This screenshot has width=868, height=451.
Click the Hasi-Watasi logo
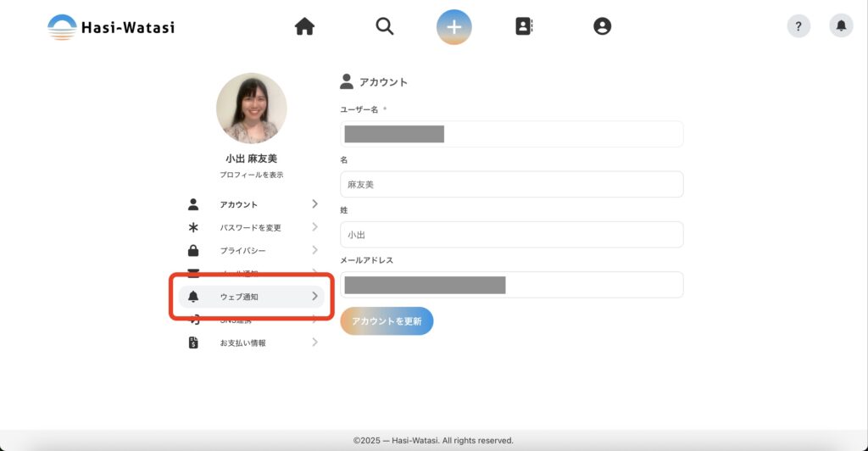pos(111,27)
